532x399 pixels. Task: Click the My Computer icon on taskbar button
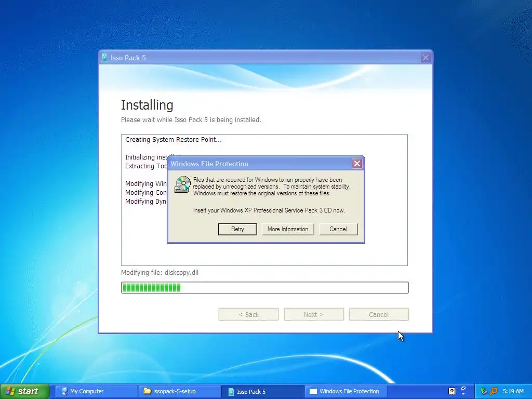[64, 391]
